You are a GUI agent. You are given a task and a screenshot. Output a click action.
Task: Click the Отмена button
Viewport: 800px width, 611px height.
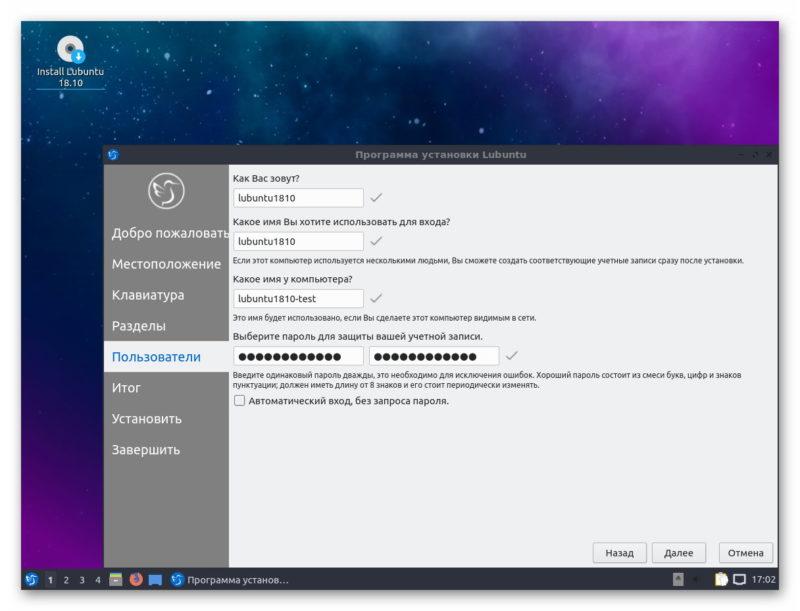point(745,553)
